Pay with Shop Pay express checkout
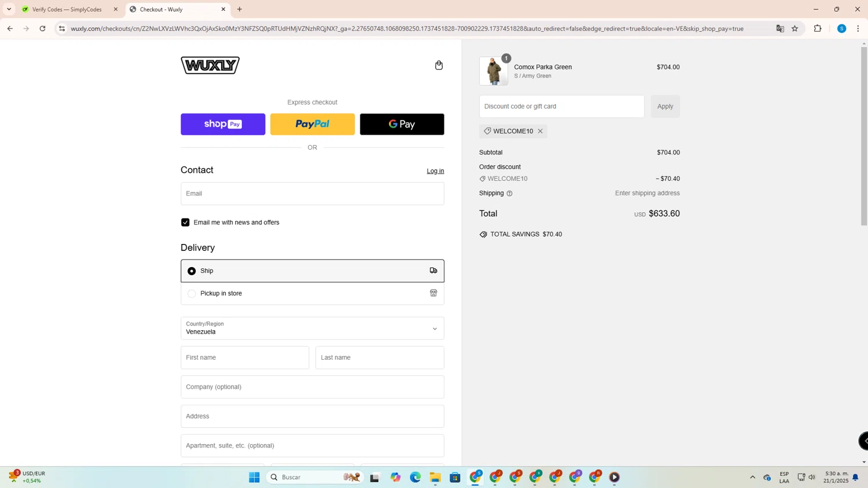 point(223,124)
